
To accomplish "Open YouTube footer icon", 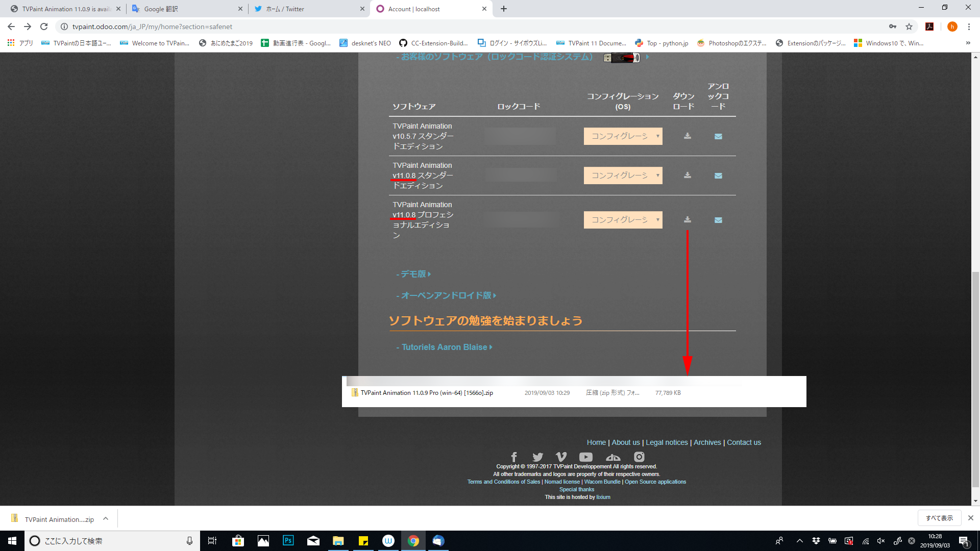I will [586, 457].
